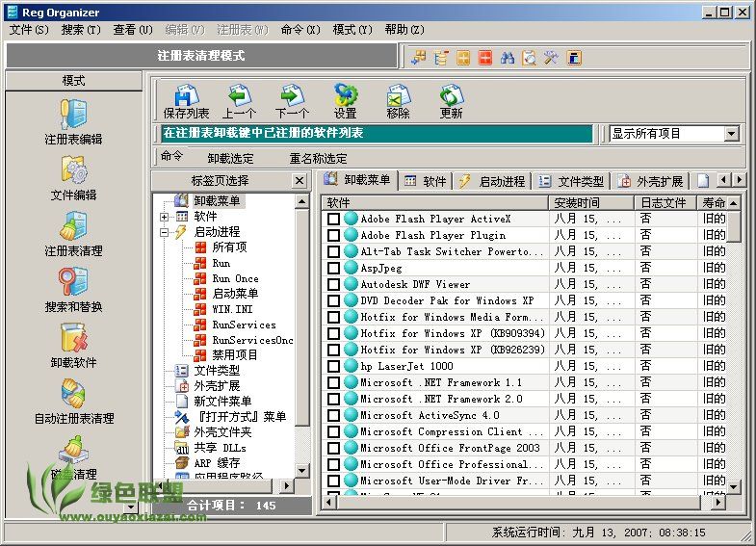Click the 下一个 next icon
The width and height of the screenshot is (756, 546).
click(x=292, y=101)
